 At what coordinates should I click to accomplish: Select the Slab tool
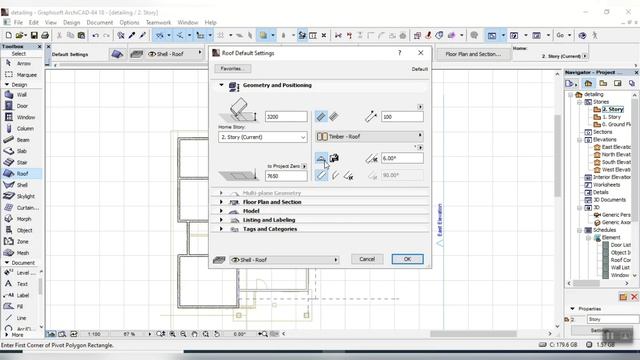tap(21, 151)
